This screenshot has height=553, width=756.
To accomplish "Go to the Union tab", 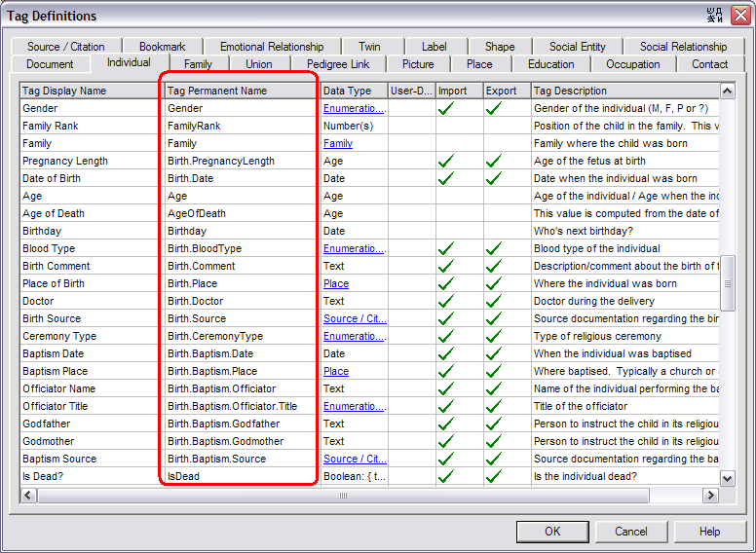I will [259, 64].
